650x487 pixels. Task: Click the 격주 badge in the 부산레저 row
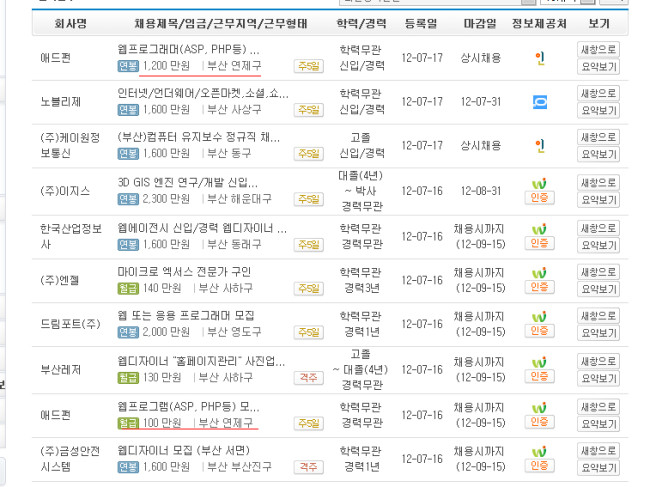309,378
